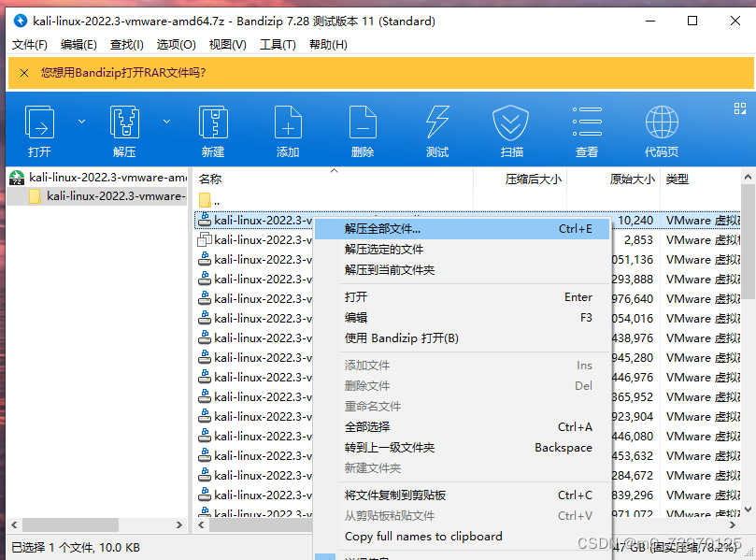Open the 工具(T) menu

coord(278,45)
